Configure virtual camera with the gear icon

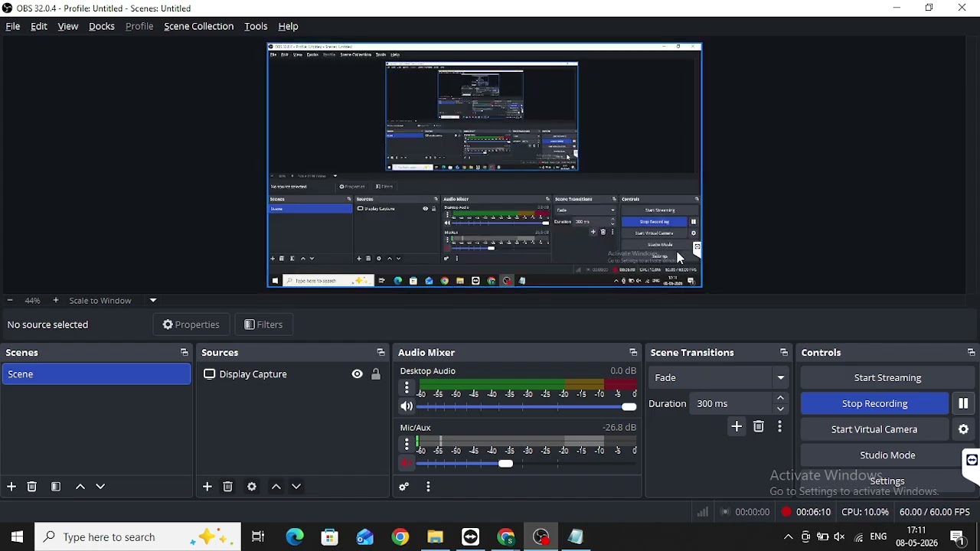point(964,430)
